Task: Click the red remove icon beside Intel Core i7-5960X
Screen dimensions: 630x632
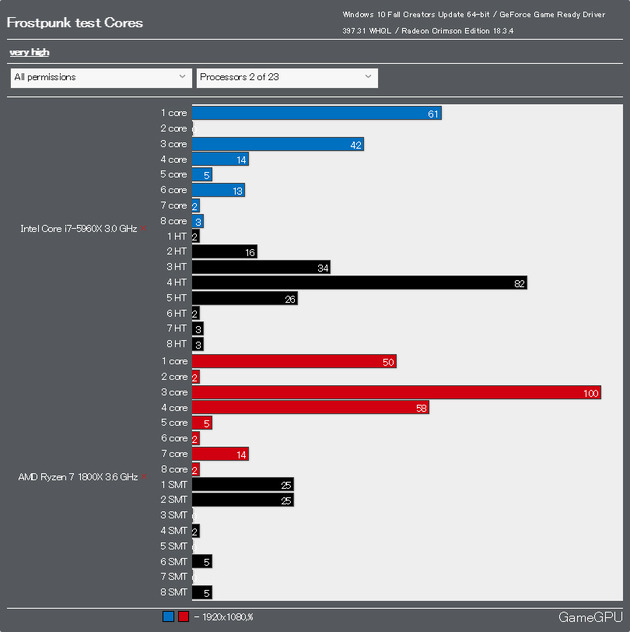Action: (144, 229)
